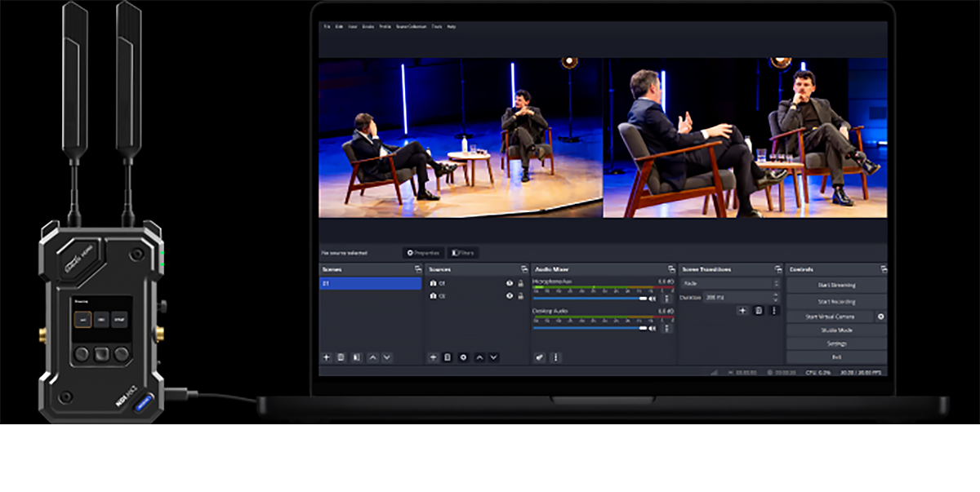Open source Properties button

pos(424,253)
